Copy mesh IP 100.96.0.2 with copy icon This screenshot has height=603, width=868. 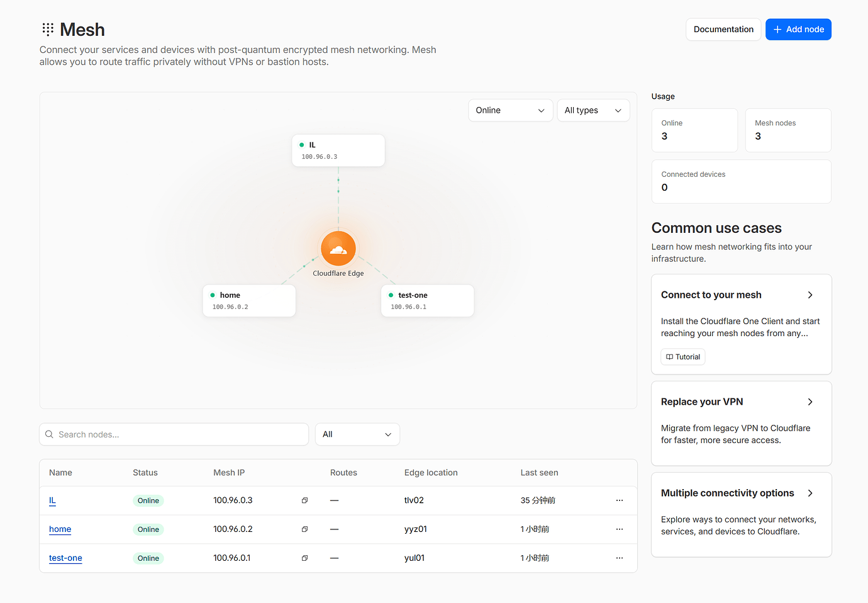pos(304,529)
